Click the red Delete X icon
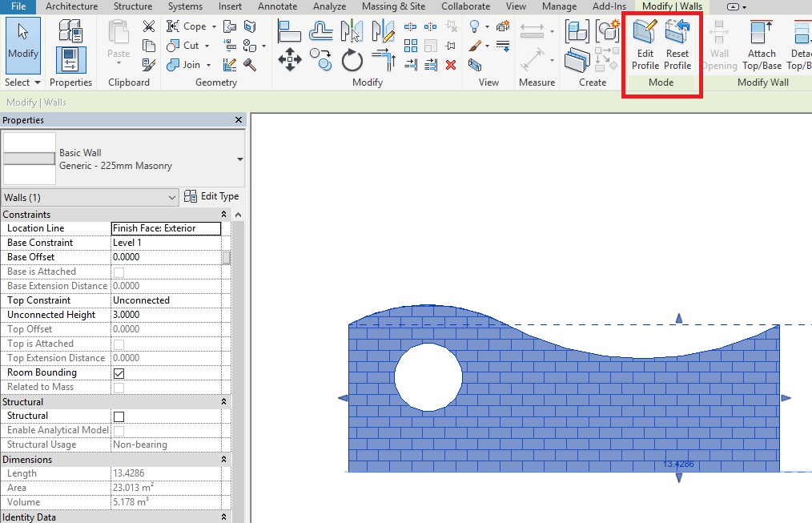The height and width of the screenshot is (523, 812). [451, 65]
